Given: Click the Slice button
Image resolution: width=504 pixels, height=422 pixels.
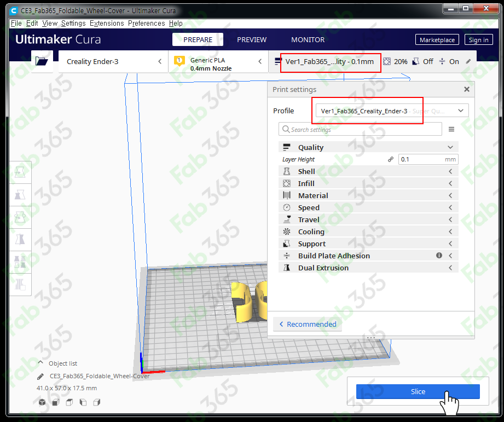Looking at the screenshot, I should coord(418,391).
